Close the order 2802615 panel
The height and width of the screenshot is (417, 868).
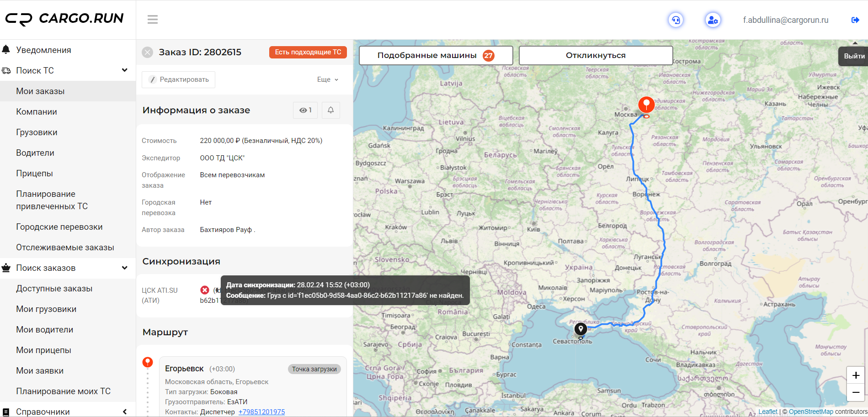[147, 52]
